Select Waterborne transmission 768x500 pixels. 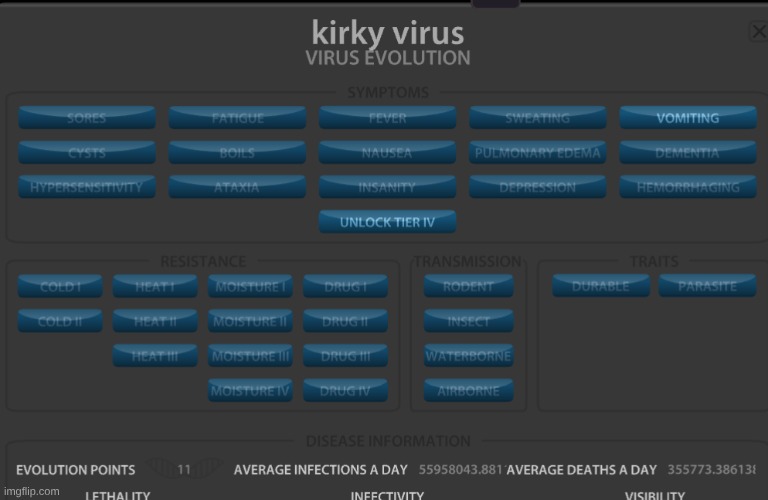(x=469, y=356)
